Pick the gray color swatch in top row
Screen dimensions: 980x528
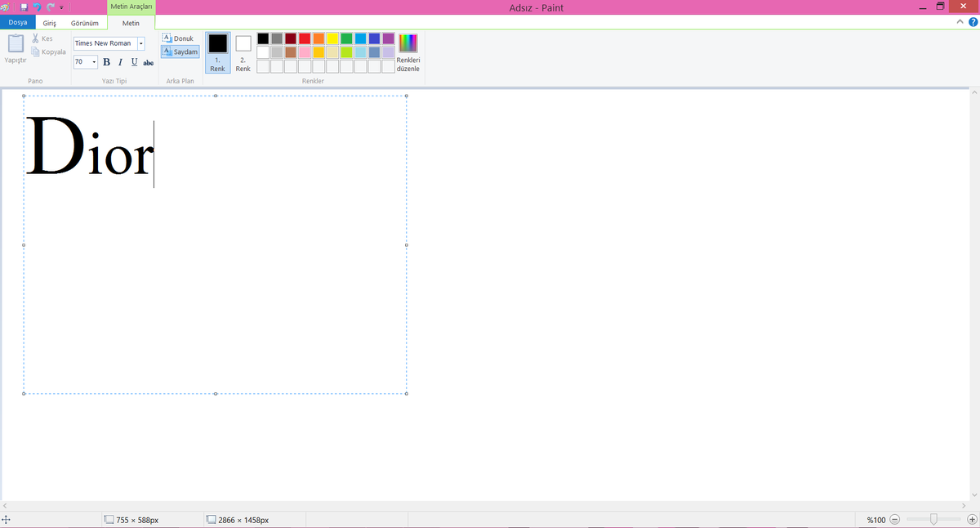(277, 38)
